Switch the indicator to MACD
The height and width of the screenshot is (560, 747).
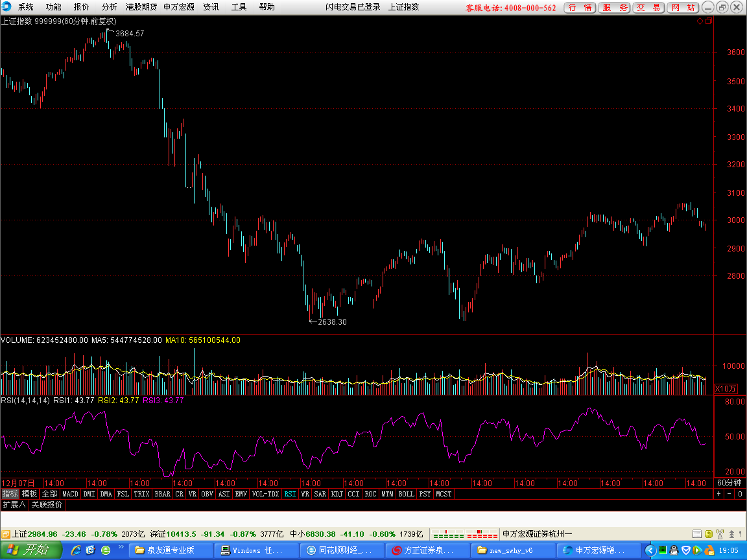point(70,494)
